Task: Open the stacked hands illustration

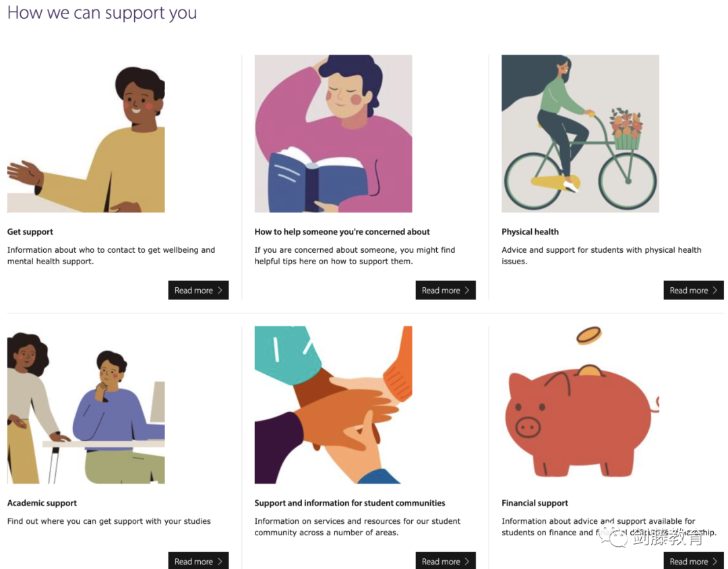Action: pos(334,405)
